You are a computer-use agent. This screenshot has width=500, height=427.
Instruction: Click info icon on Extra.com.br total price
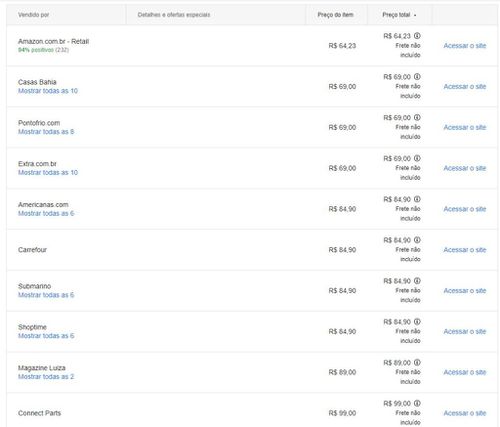click(417, 158)
